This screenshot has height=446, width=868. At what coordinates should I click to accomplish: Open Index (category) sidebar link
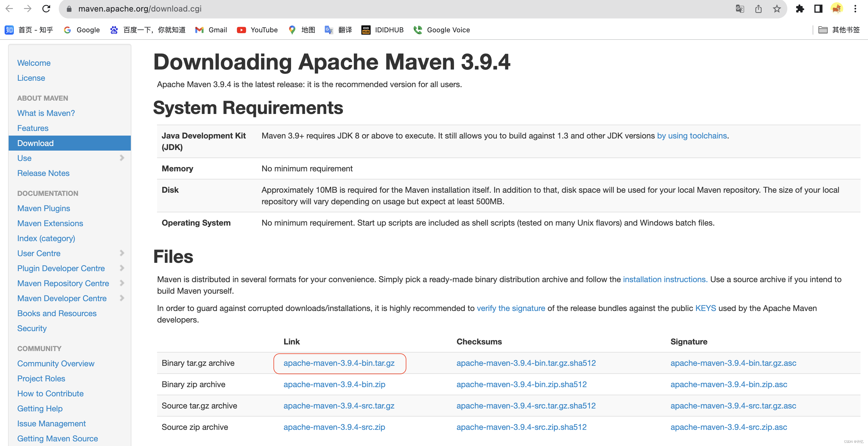[46, 239]
